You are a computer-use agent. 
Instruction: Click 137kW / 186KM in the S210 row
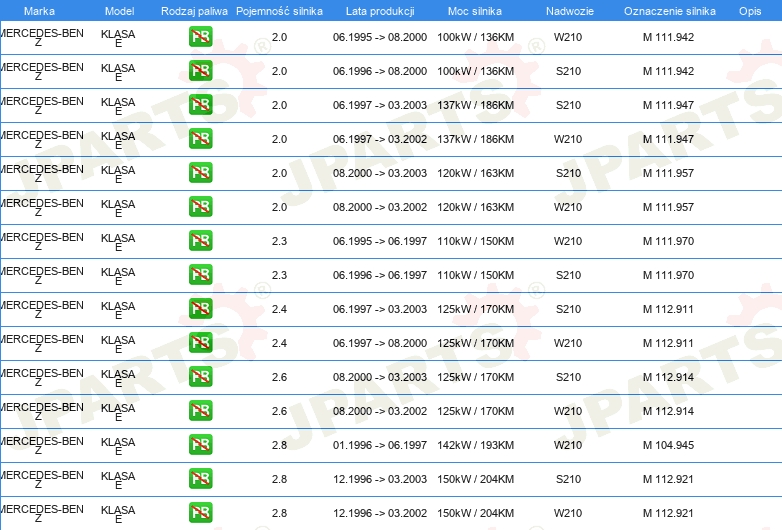pos(476,105)
